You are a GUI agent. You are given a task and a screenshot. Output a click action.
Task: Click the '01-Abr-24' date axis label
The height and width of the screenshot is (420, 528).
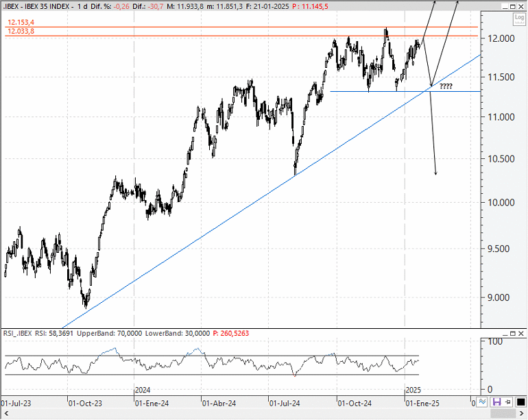pyautogui.click(x=219, y=403)
